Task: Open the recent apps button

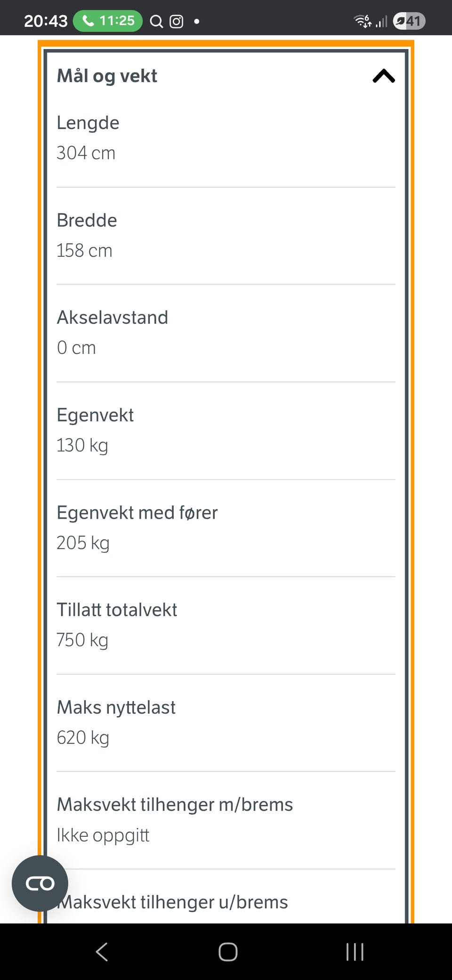Action: point(355,952)
